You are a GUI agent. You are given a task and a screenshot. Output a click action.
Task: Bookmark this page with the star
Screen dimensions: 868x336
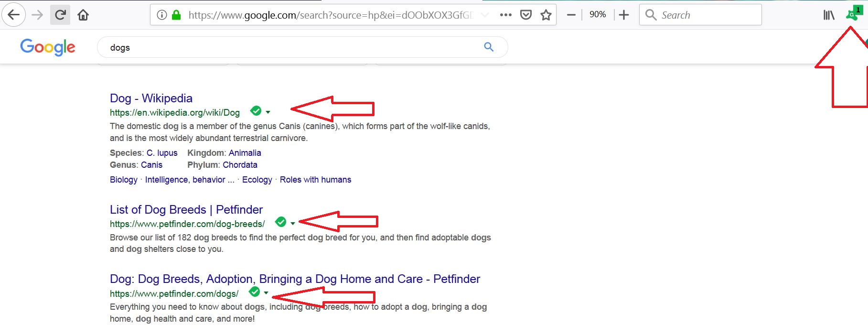point(546,15)
